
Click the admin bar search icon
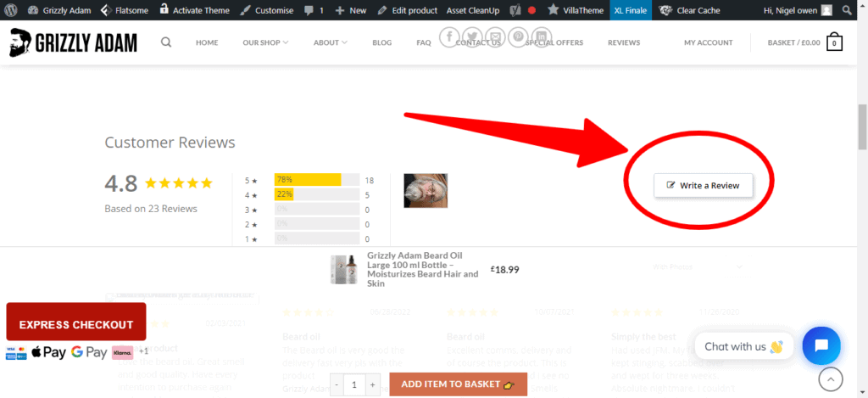(x=849, y=10)
